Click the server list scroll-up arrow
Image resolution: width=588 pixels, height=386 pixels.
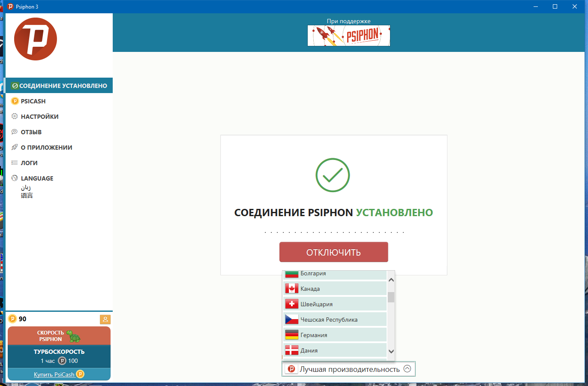pyautogui.click(x=391, y=280)
